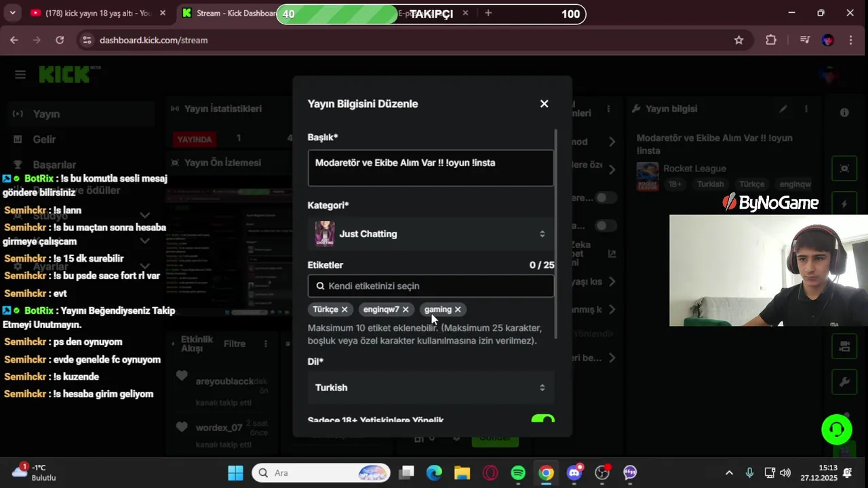Toggle the 18+ adults only switch

tap(542, 420)
